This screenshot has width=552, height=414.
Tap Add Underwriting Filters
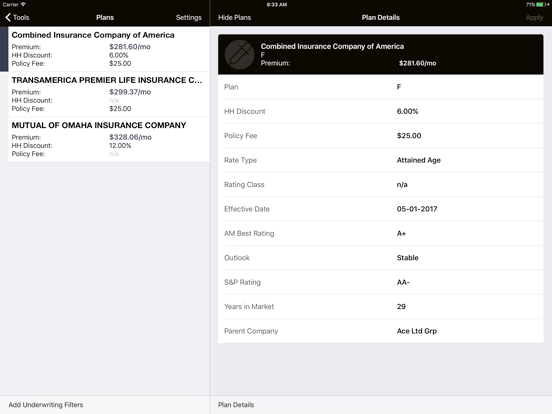(46, 404)
